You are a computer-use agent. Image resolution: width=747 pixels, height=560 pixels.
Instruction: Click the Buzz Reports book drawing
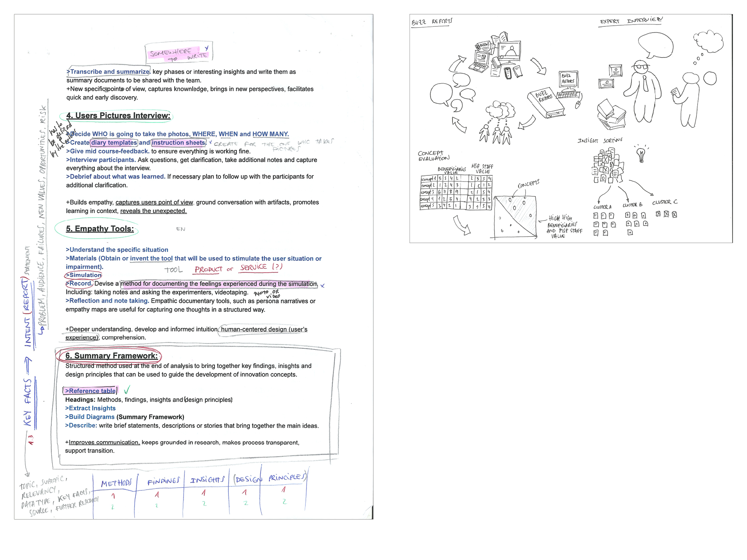pos(546,103)
